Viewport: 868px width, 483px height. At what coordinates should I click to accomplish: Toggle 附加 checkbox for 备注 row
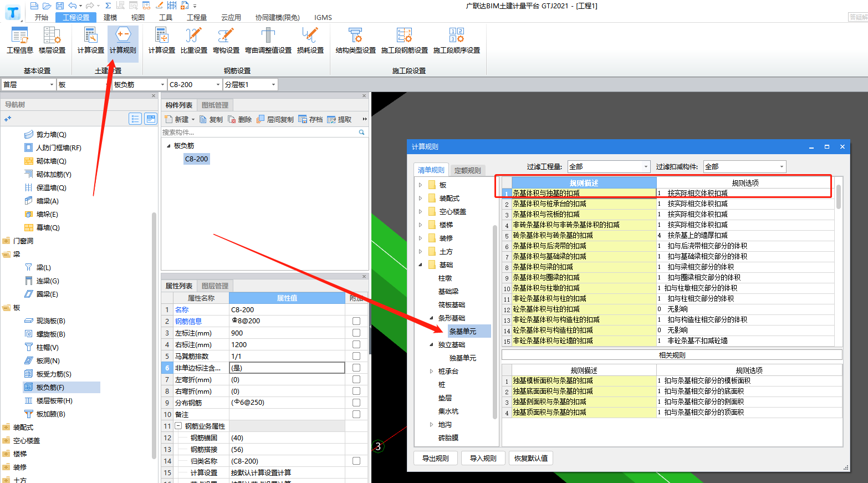[x=356, y=414]
